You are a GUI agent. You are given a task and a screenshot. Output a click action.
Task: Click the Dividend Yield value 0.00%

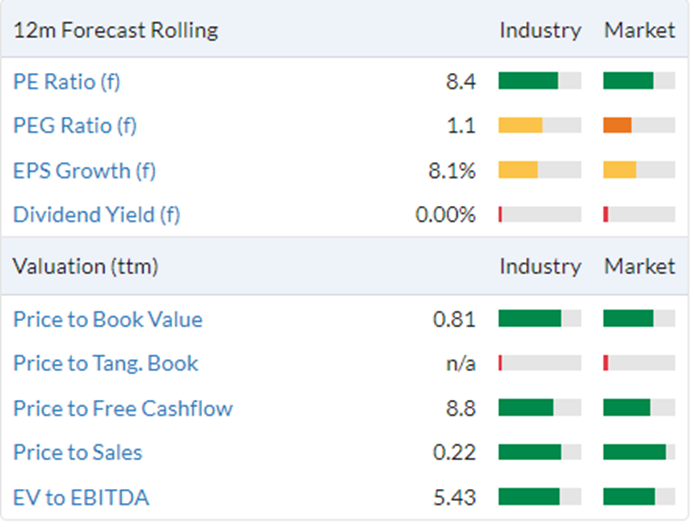[x=445, y=215]
